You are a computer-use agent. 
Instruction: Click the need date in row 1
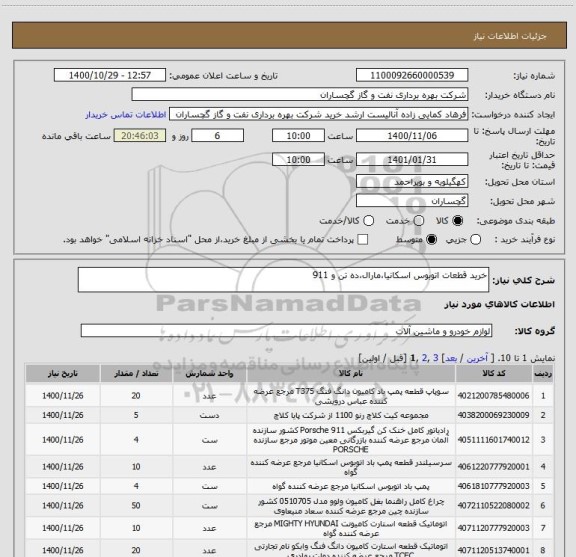[x=62, y=396]
